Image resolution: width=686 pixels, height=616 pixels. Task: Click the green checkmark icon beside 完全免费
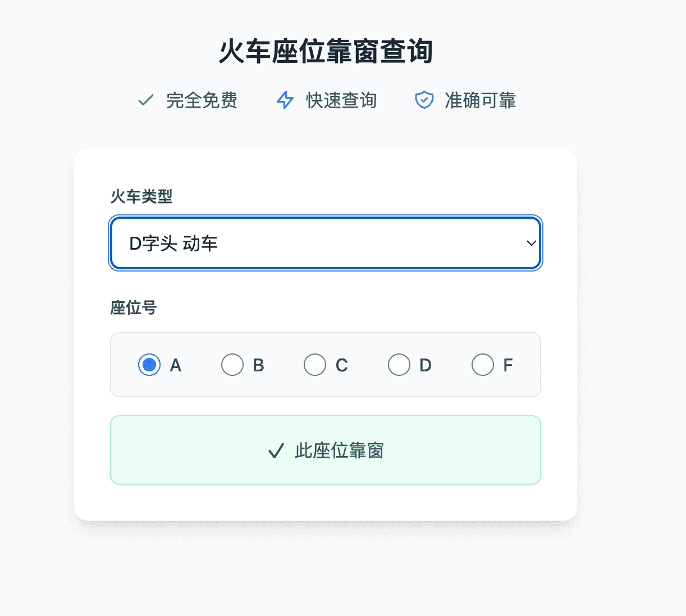(146, 100)
